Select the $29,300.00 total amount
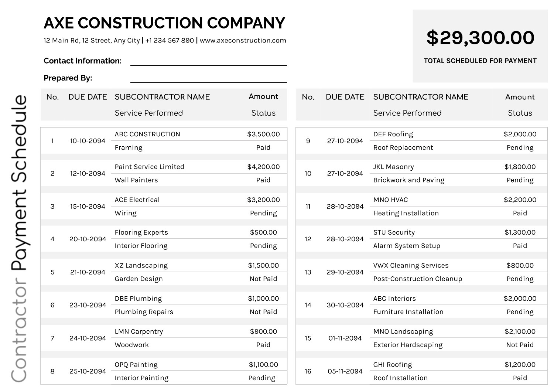 point(480,38)
